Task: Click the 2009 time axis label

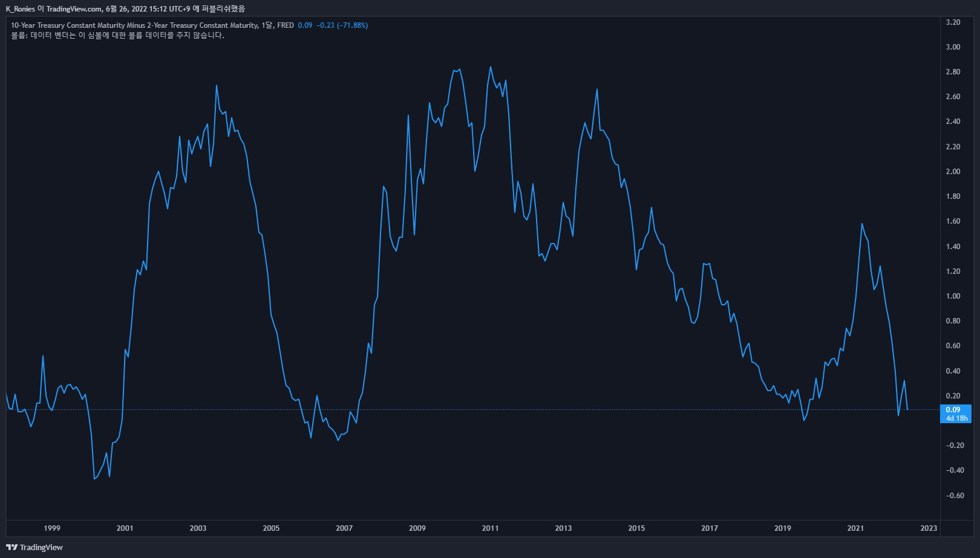Action: pos(417,528)
